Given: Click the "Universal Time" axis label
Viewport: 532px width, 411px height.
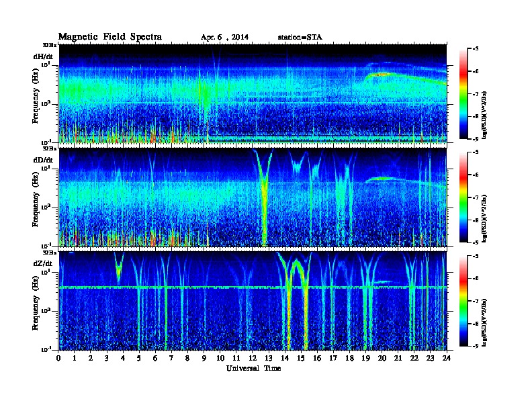Looking at the screenshot, I should coord(253,368).
